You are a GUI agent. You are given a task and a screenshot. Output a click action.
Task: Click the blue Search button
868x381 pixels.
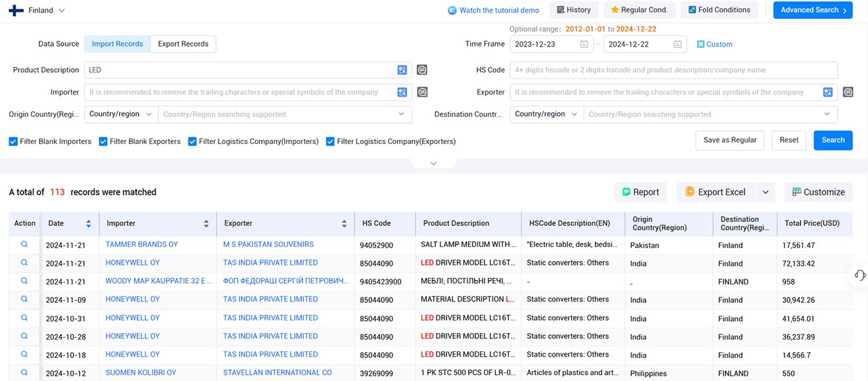(x=833, y=140)
